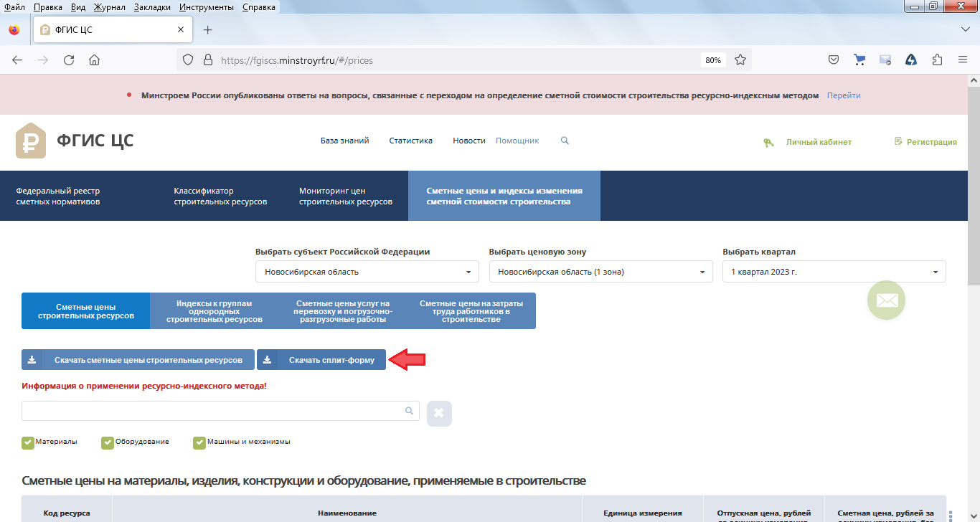
Task: Go back to previous page
Action: (x=17, y=60)
